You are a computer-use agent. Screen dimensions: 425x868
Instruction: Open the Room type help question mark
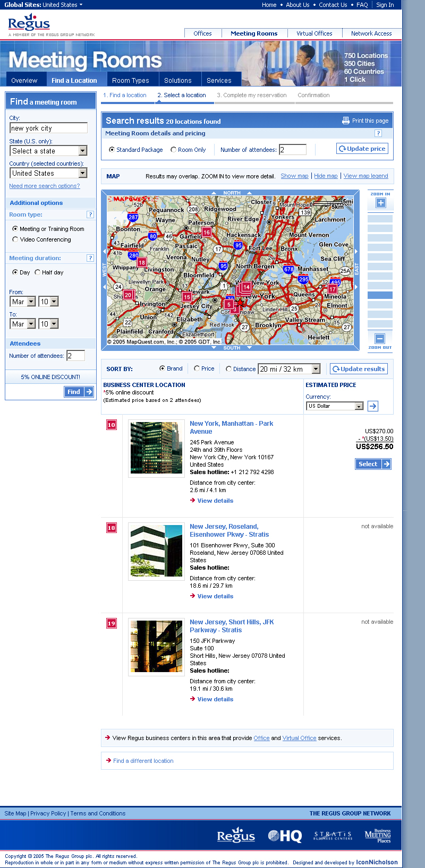click(x=90, y=214)
